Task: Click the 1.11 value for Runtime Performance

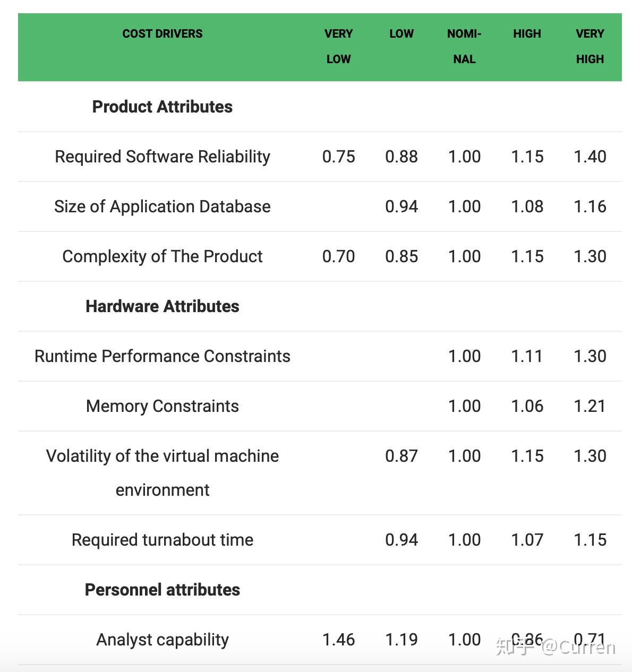Action: coord(527,356)
